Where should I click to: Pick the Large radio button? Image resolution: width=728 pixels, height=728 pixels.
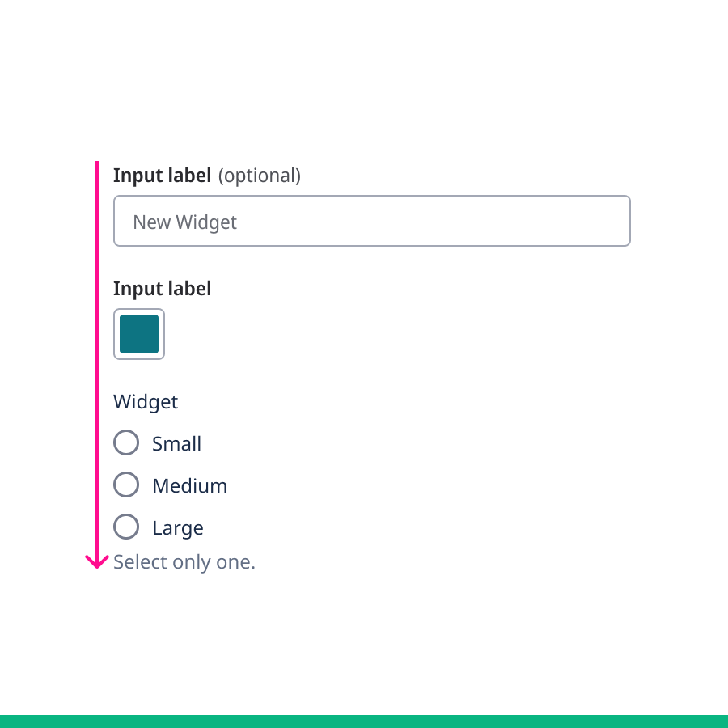pos(126,527)
